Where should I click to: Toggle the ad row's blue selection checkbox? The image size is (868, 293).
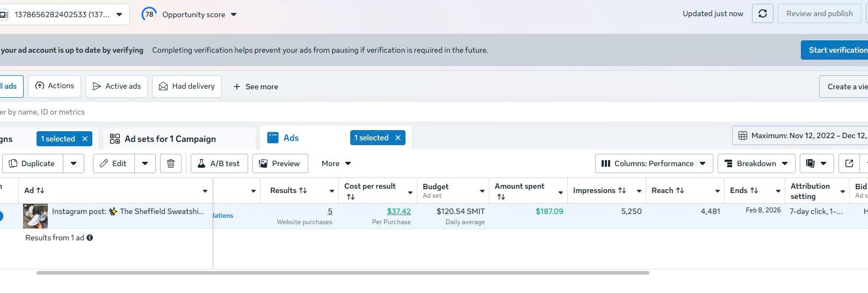(1, 216)
